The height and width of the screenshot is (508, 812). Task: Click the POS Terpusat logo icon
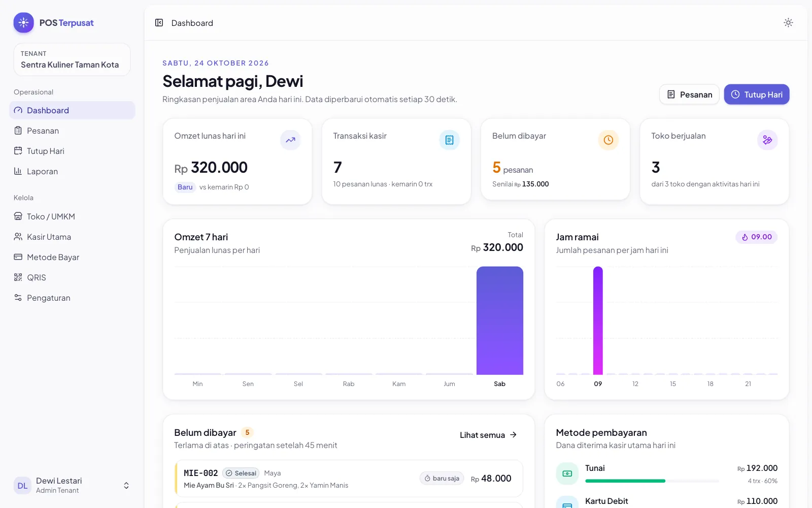point(23,23)
